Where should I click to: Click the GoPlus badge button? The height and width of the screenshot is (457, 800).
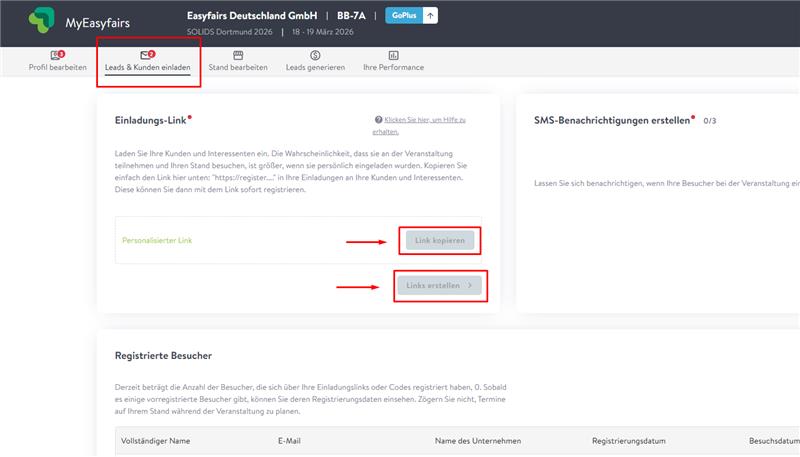click(x=402, y=15)
